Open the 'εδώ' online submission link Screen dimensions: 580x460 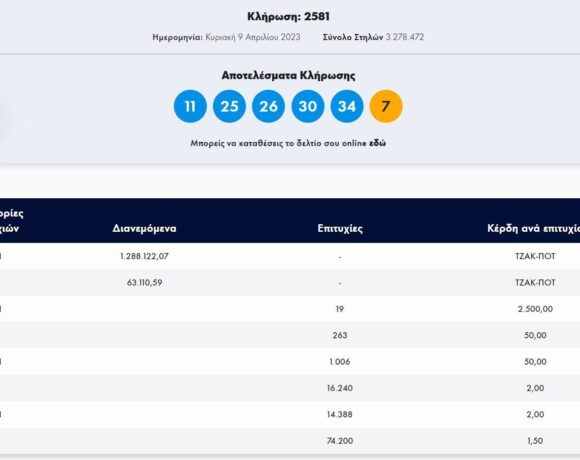click(x=377, y=143)
